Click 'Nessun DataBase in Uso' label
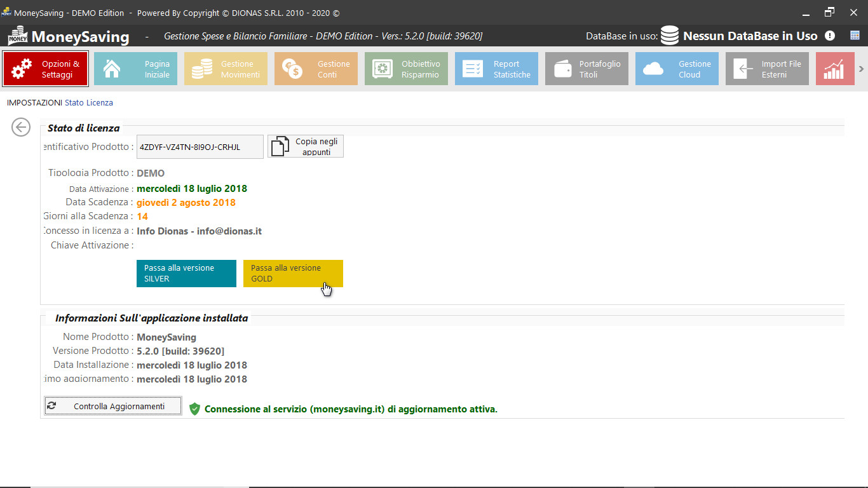The height and width of the screenshot is (488, 868). 750,36
